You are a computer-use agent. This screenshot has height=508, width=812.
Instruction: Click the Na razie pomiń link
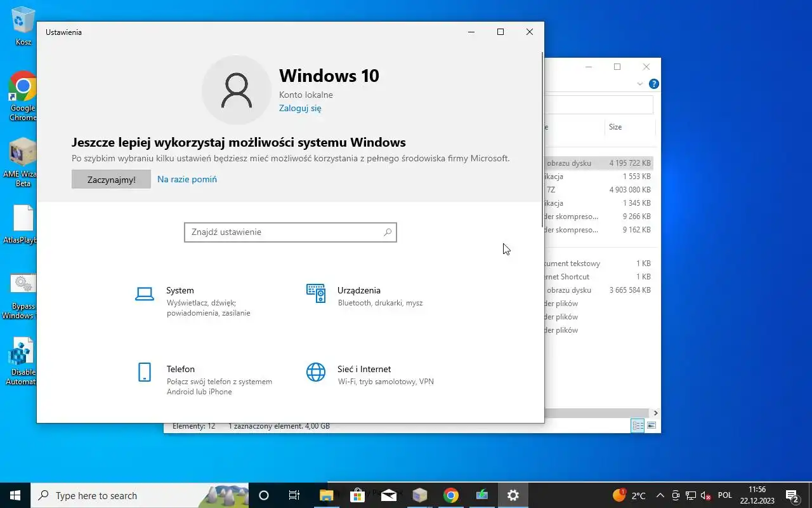coord(187,179)
